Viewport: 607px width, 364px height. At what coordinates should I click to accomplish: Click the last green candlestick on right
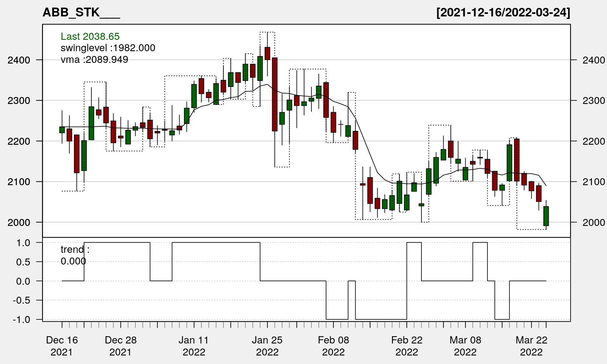pyautogui.click(x=546, y=216)
